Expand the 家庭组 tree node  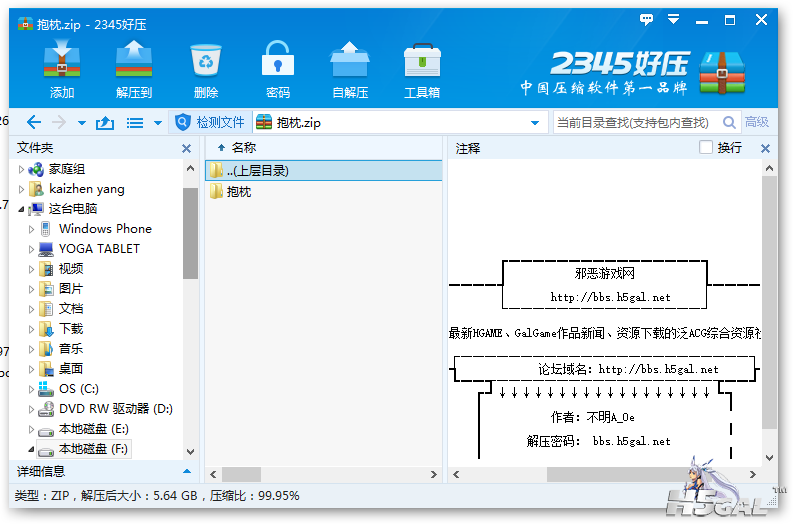click(x=21, y=169)
